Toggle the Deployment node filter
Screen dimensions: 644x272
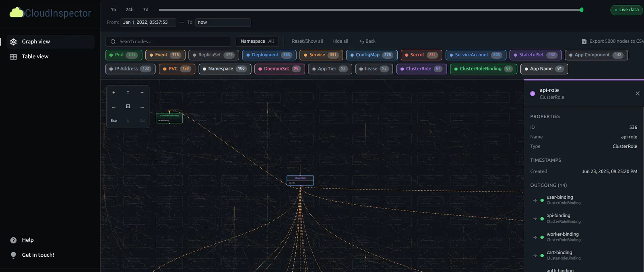(x=269, y=55)
